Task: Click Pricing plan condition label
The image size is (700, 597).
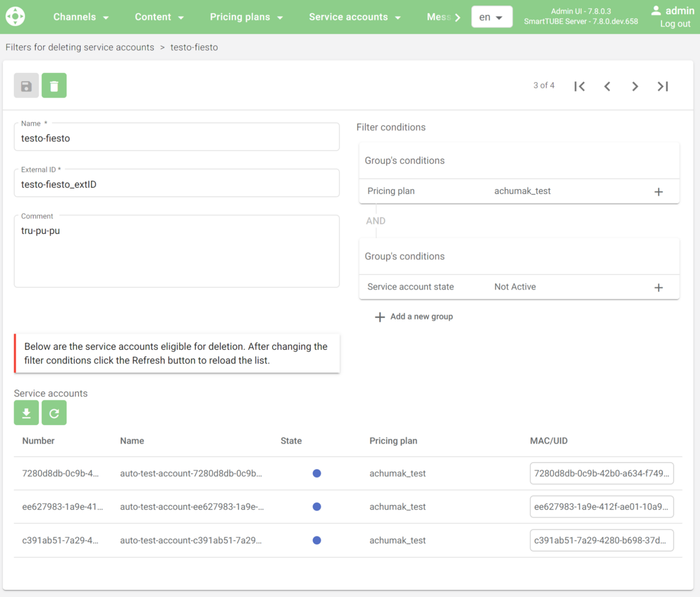Action: click(391, 191)
